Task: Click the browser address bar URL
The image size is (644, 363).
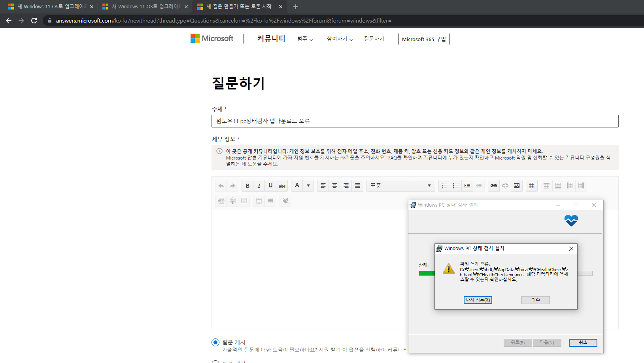Action: click(x=224, y=21)
